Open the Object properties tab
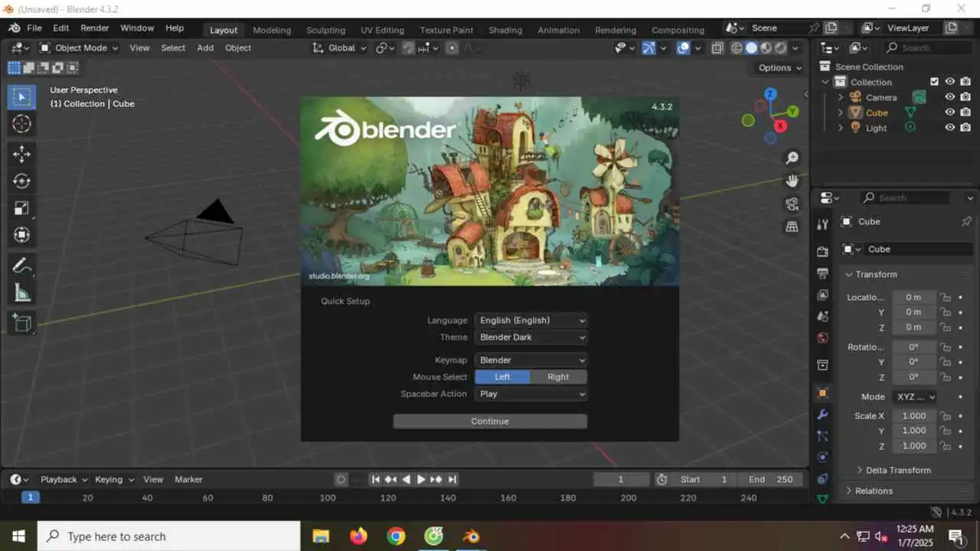Screen dimensions: 980x551 (x=822, y=393)
